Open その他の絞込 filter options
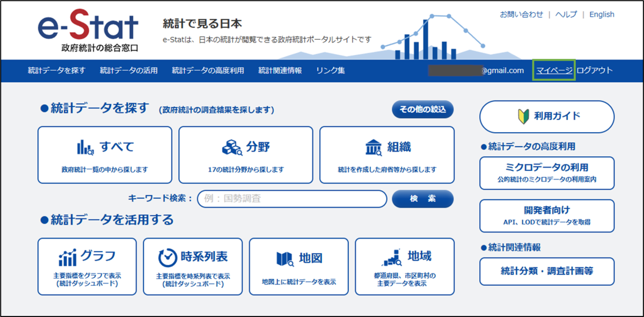The height and width of the screenshot is (317, 644). (x=423, y=109)
